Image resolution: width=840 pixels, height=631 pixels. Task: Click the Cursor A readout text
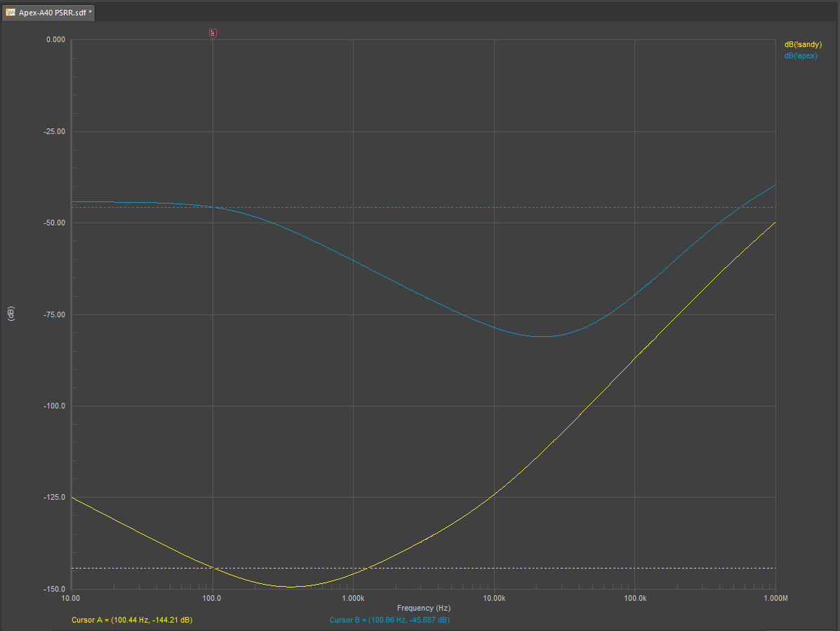coord(132,620)
